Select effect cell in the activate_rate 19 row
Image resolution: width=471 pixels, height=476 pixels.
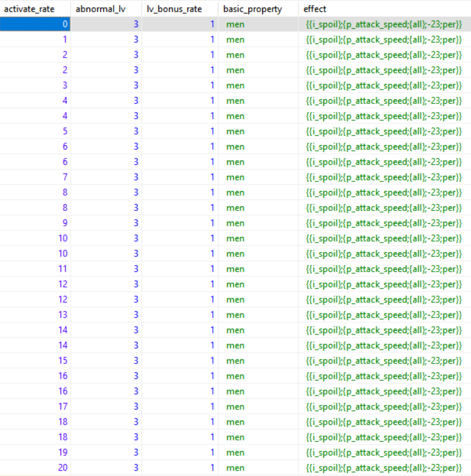[383, 452]
